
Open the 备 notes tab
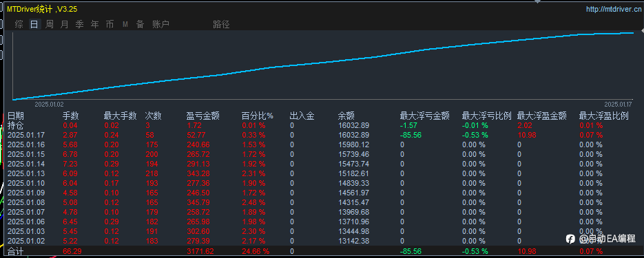[x=141, y=25]
